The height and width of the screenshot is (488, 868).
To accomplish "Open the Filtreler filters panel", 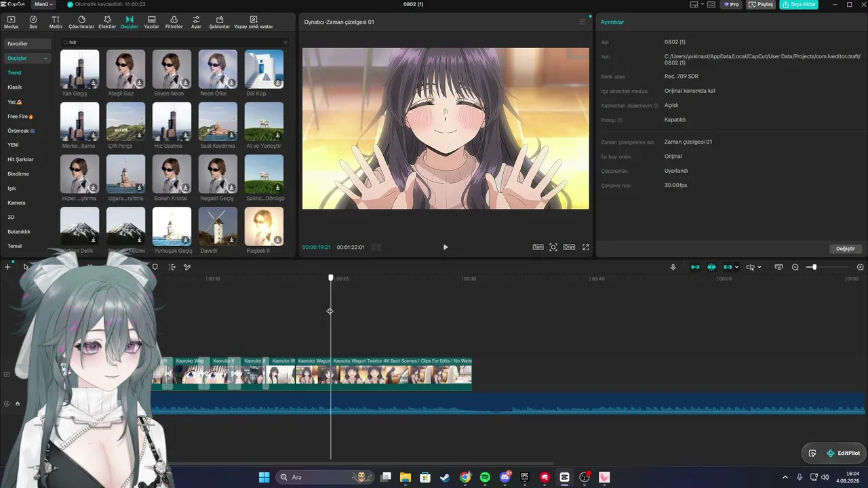I will (x=174, y=22).
